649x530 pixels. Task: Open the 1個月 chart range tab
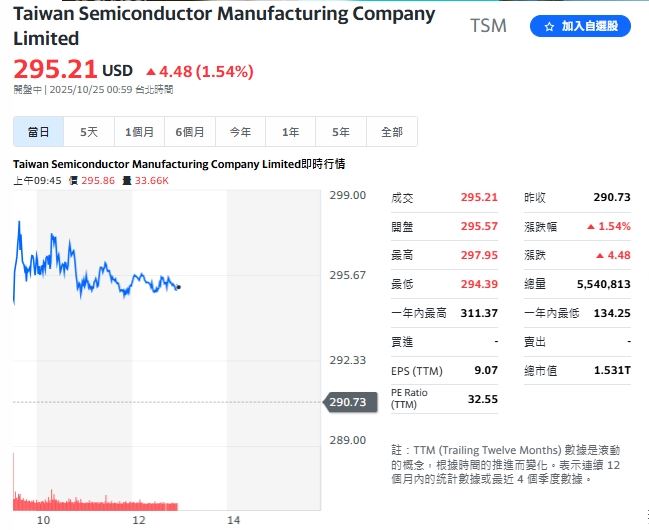[140, 132]
